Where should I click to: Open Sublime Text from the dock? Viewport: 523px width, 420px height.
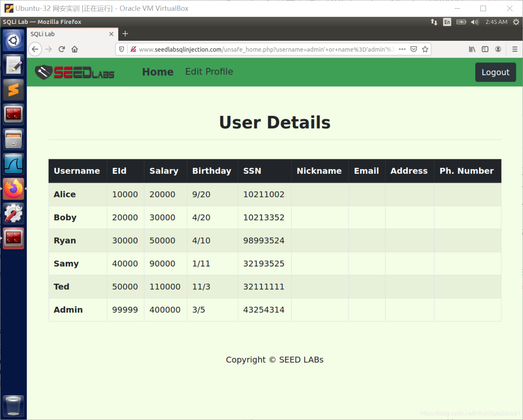click(13, 90)
